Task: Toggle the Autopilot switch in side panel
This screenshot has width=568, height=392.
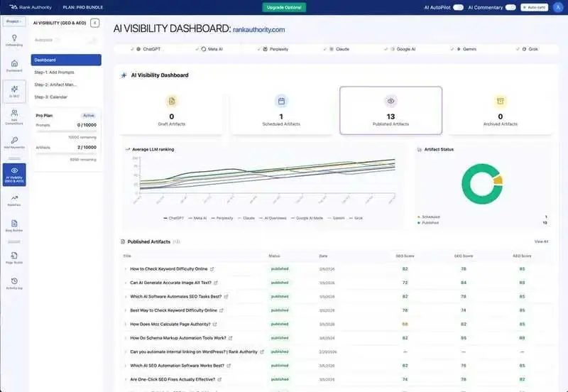Action: [x=92, y=40]
